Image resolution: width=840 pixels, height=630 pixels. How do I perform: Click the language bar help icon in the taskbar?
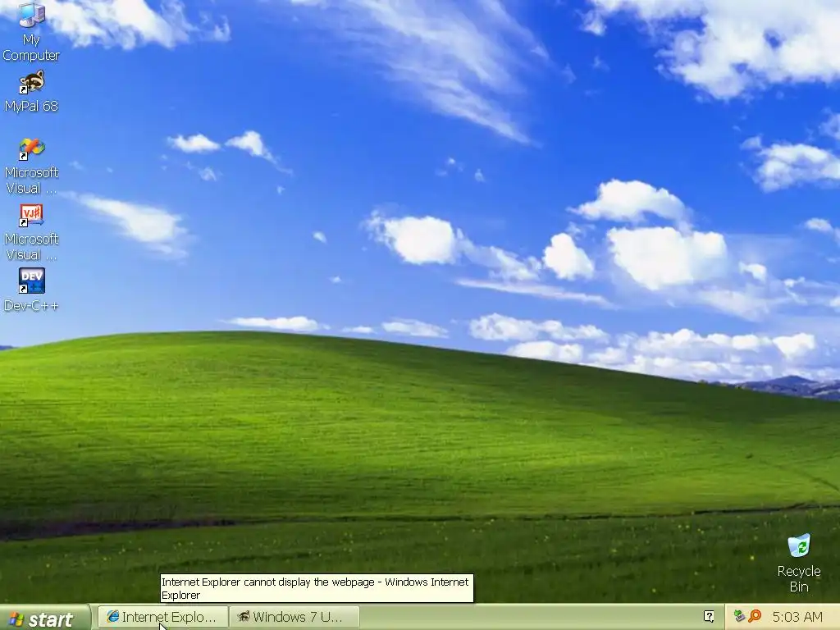click(709, 617)
